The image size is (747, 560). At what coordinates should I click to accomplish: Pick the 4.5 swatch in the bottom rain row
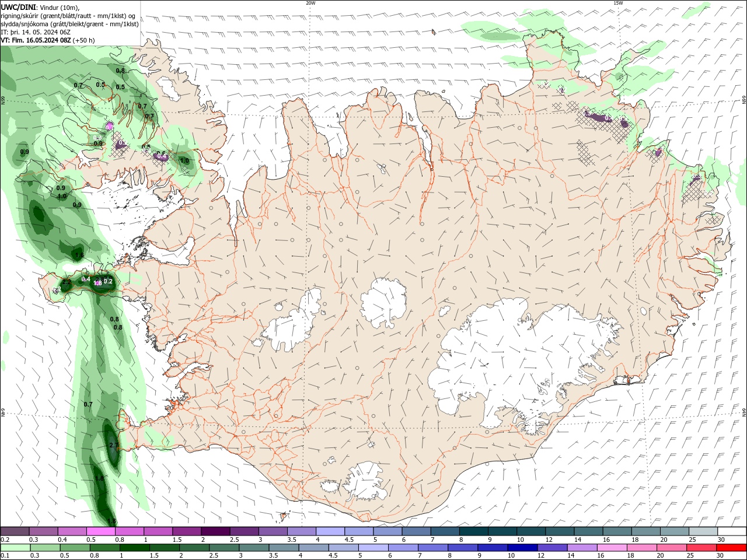(x=343, y=548)
